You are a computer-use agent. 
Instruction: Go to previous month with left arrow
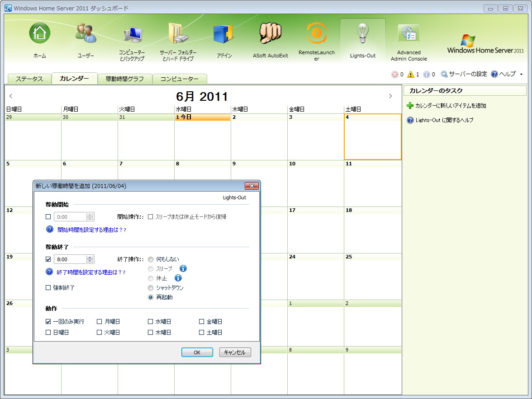click(11, 96)
